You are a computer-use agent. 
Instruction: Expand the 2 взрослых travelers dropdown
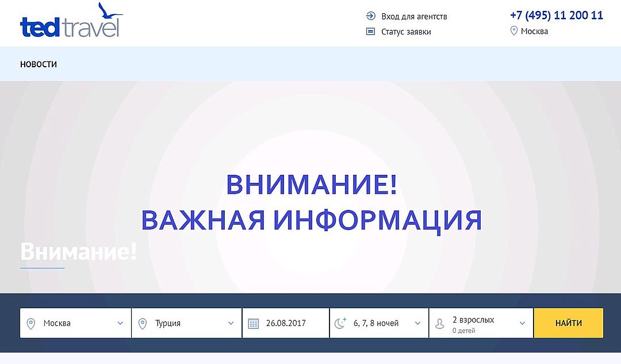pyautogui.click(x=522, y=323)
